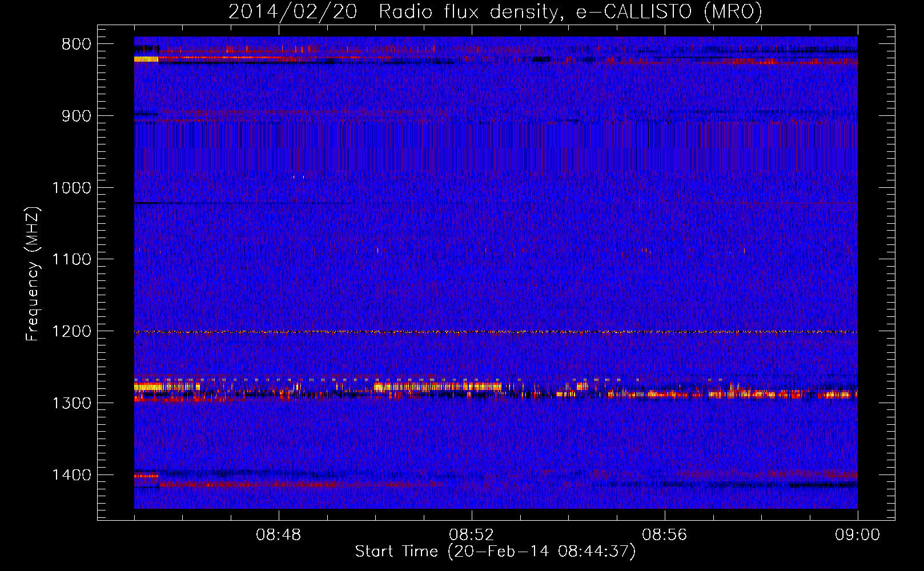This screenshot has width=924, height=571.
Task: Click the 800 frequency tick label
Action: [x=77, y=44]
